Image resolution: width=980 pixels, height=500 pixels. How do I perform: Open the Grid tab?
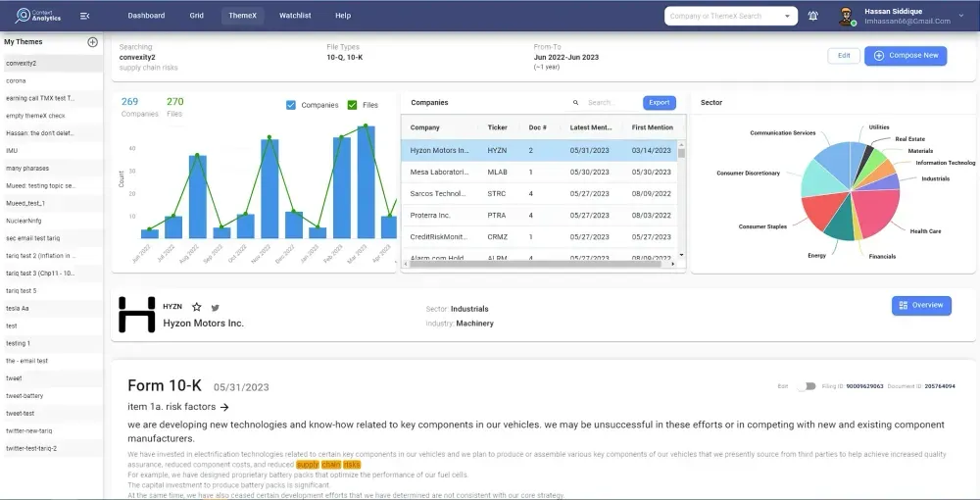[196, 16]
